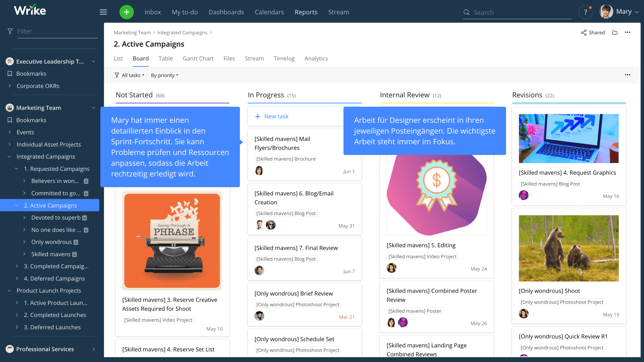Expand the Corporate OKRs folder
Image resolution: width=644 pixels, height=362 pixels.
click(x=10, y=86)
